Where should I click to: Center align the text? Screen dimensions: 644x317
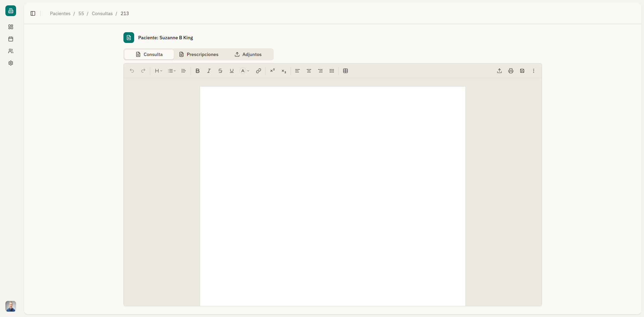tap(309, 71)
